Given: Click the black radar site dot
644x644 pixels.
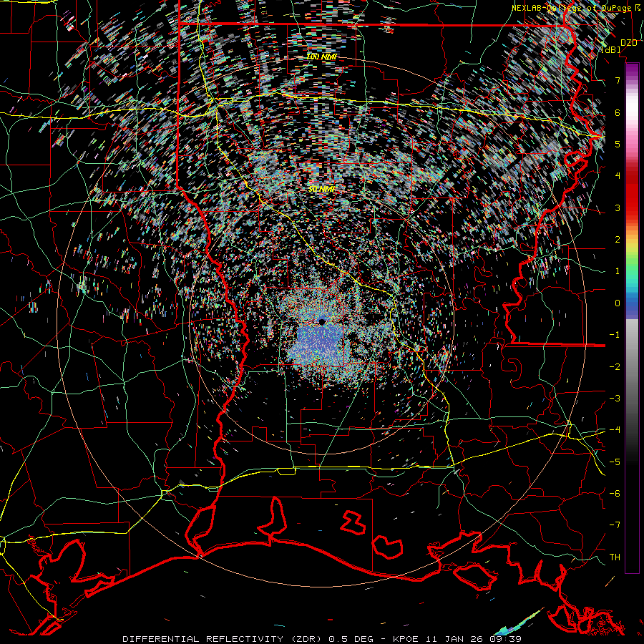Looking at the screenshot, I should click(x=321, y=321).
